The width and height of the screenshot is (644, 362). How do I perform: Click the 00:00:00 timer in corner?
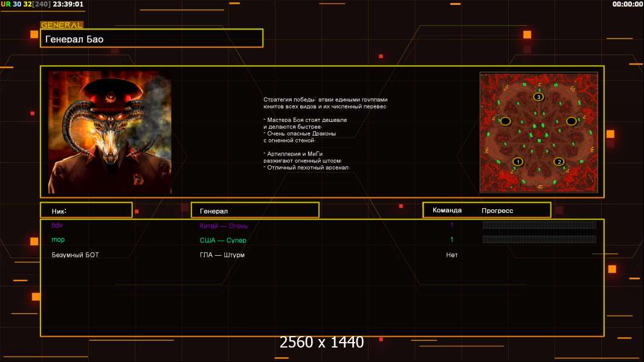627,4
